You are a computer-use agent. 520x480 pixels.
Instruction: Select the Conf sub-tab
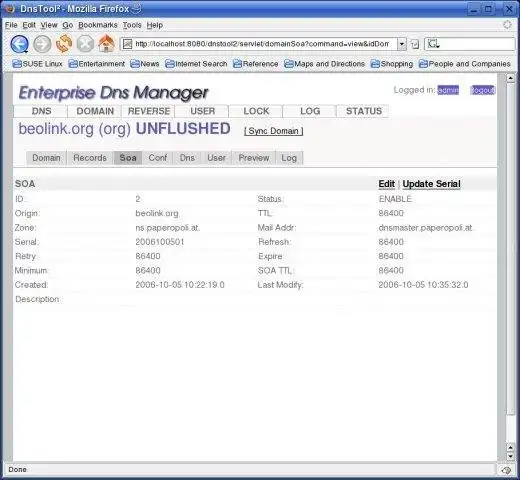pyautogui.click(x=158, y=158)
